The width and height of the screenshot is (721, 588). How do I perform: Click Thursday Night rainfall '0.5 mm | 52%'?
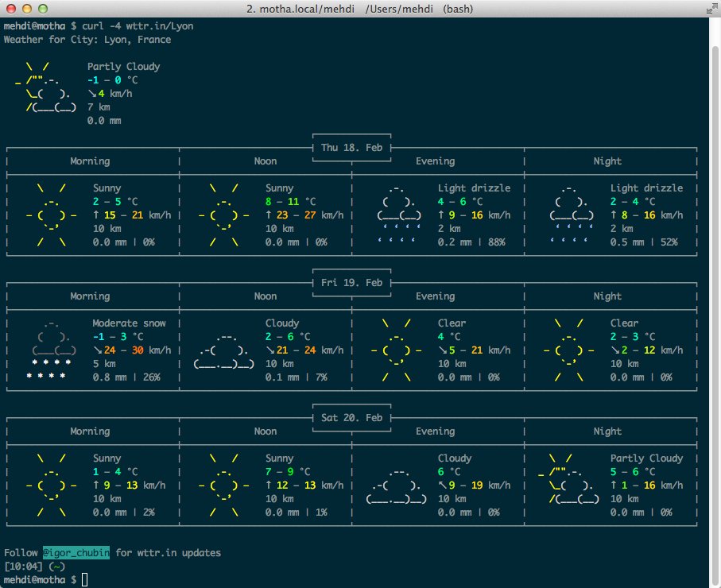click(644, 242)
